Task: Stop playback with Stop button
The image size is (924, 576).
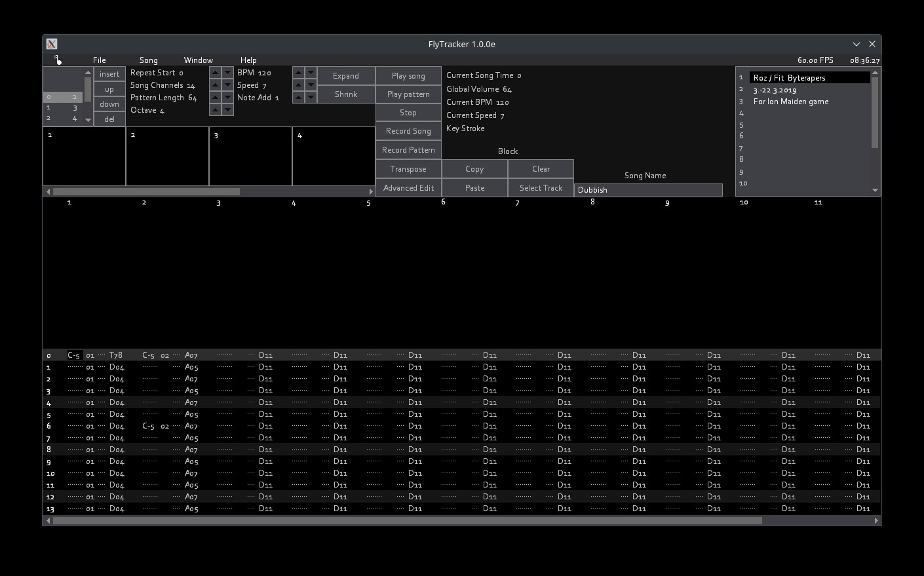Action: [x=408, y=113]
